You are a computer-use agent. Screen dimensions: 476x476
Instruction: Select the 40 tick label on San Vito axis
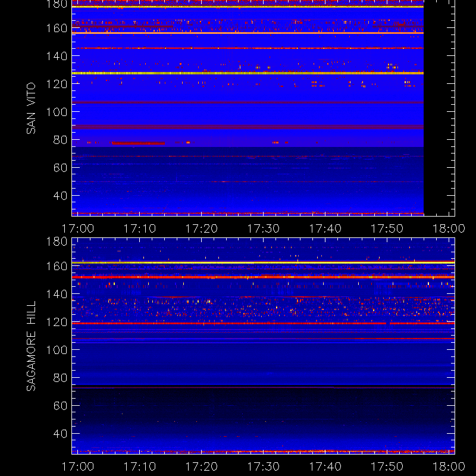[x=60, y=196]
